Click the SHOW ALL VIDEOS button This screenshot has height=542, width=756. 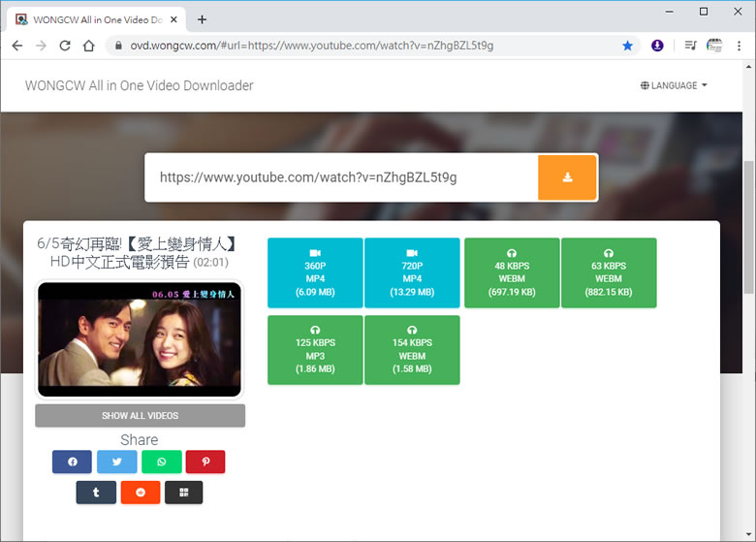(x=140, y=416)
